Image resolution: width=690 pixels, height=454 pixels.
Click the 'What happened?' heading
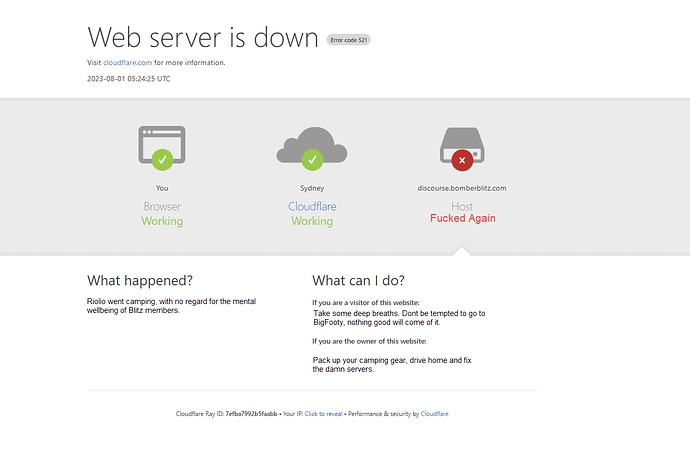coord(140,280)
